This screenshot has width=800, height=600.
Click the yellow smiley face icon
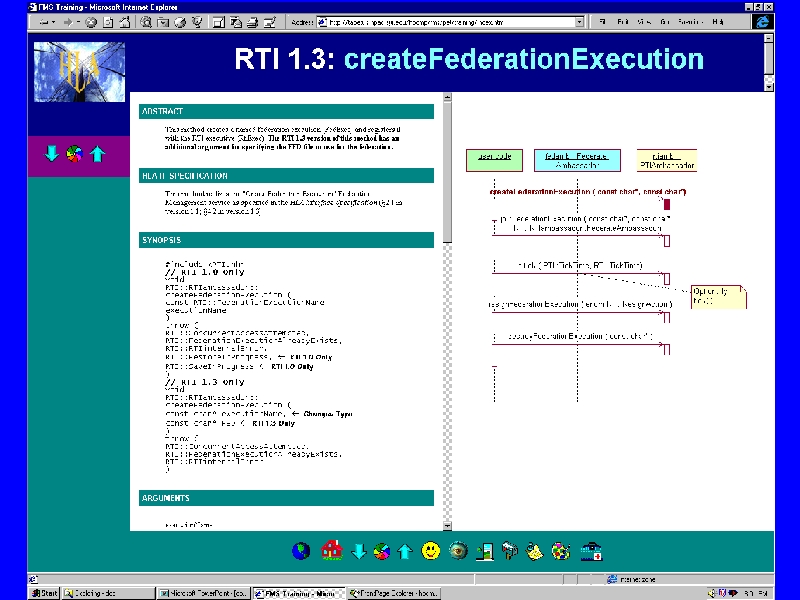[x=431, y=551]
